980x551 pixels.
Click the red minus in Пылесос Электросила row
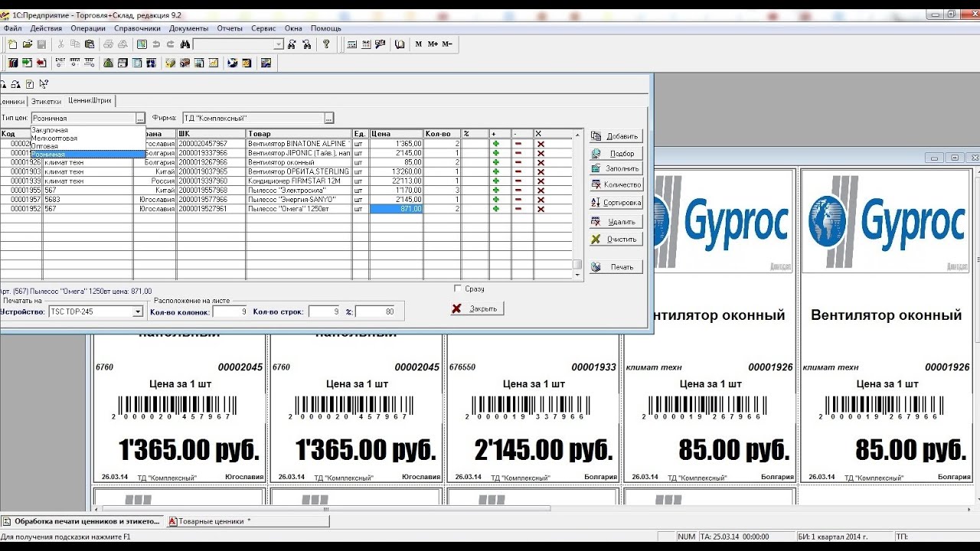[x=518, y=190]
